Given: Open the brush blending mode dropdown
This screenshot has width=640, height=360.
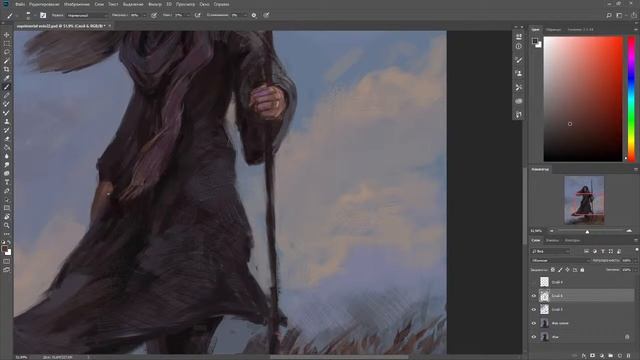Looking at the screenshot, I should pyautogui.click(x=87, y=15).
